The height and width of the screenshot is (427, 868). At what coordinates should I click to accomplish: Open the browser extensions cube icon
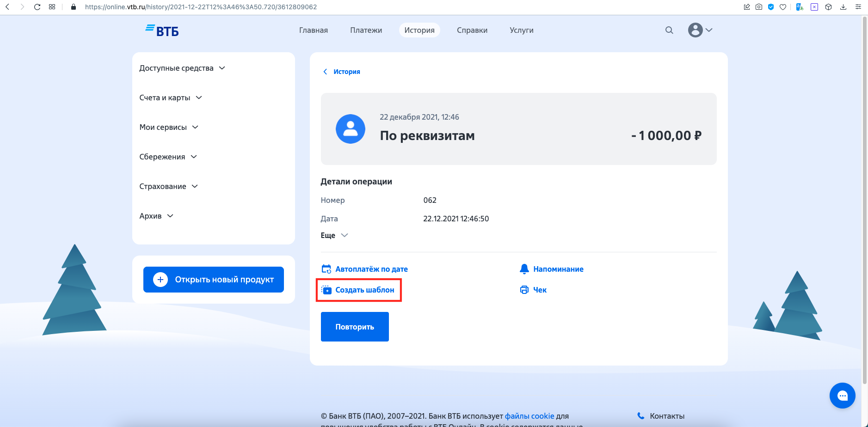pyautogui.click(x=829, y=7)
